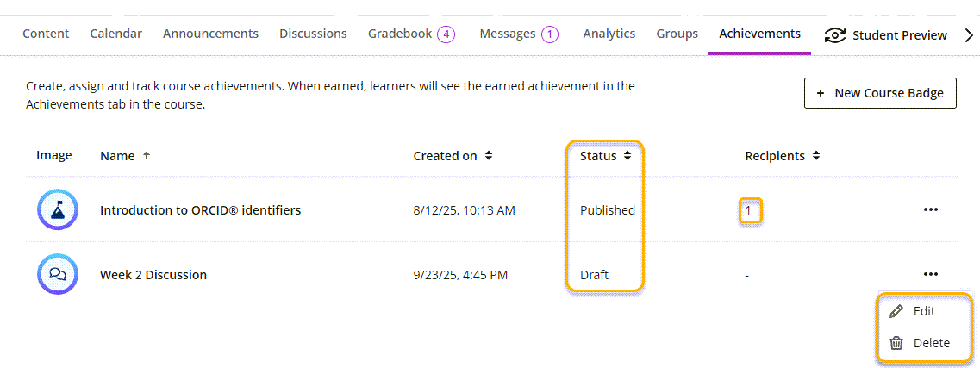The height and width of the screenshot is (368, 980).
Task: Click the ORCID flask badge image
Action: 58,209
